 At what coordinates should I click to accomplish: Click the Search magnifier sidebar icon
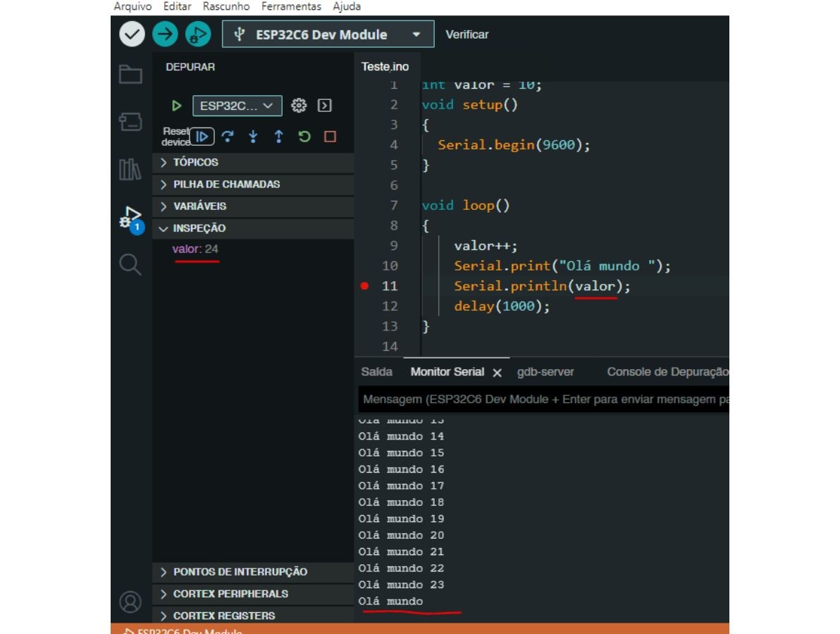click(130, 265)
